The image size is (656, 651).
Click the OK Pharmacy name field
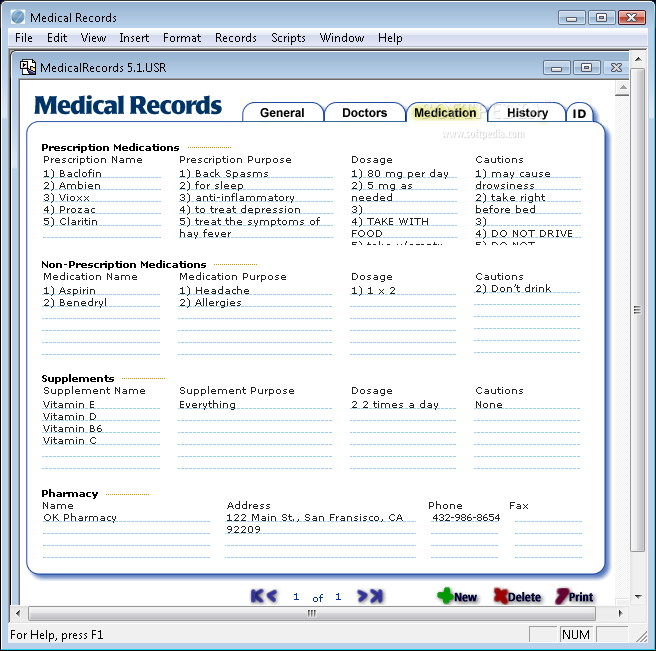[126, 518]
